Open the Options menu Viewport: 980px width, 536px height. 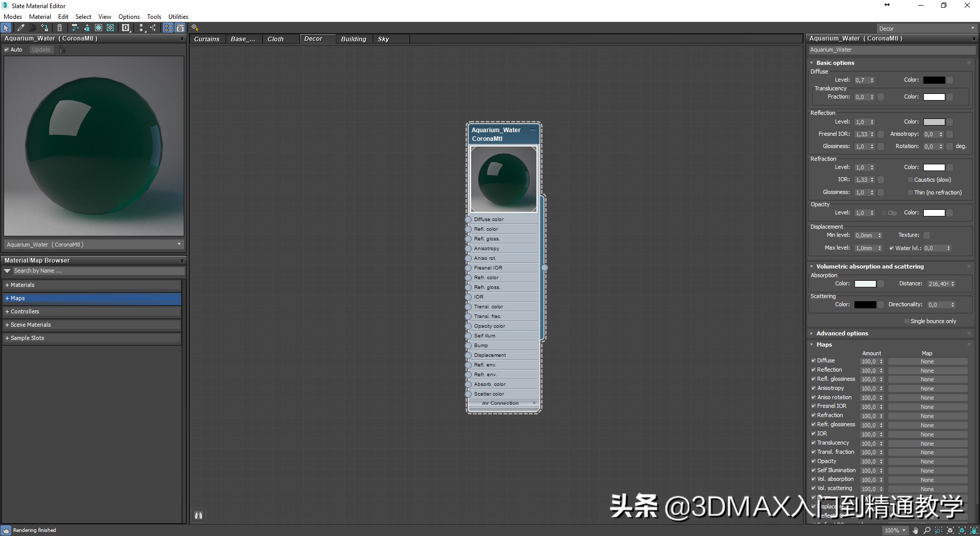[x=129, y=16]
